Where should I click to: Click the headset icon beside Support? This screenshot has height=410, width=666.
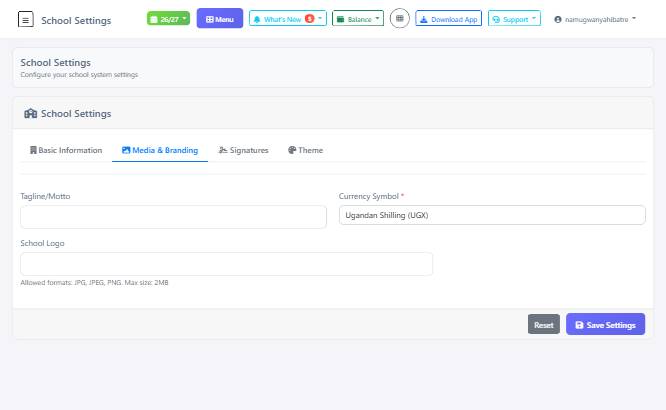(x=496, y=20)
